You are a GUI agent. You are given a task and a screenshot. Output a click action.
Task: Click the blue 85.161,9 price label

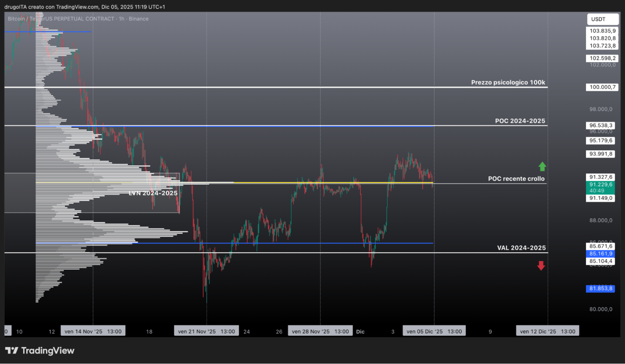601,254
